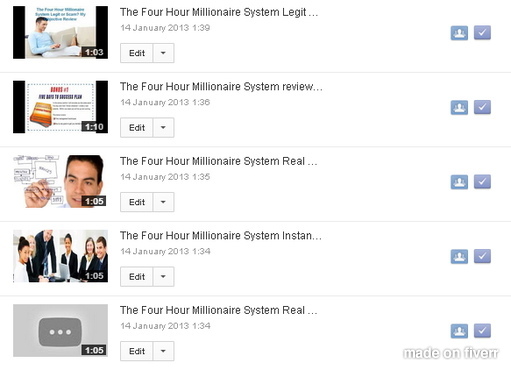Expand the Edit dropdown arrow for 'System Instan...' video
The image size is (511, 370).
tap(163, 276)
